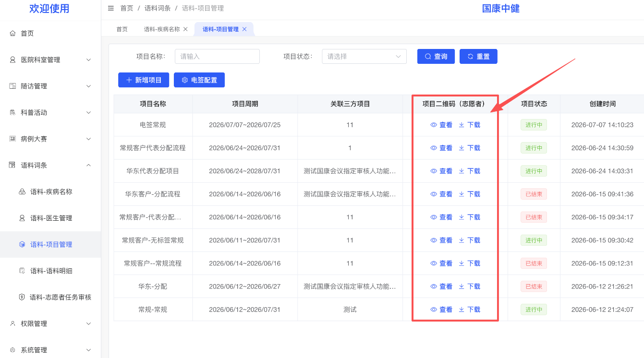
Task: Click the download icon in 电签常规 row
Action: click(462, 125)
